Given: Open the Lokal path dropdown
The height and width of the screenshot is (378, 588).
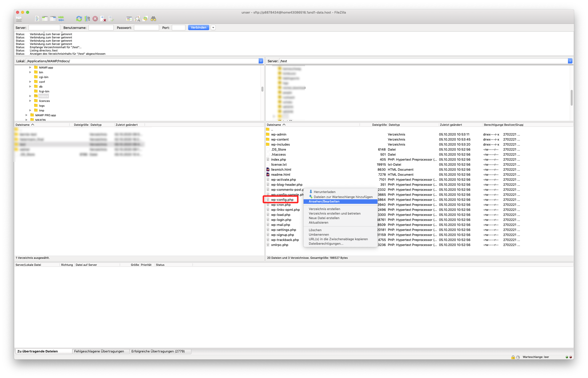Looking at the screenshot, I should (261, 61).
